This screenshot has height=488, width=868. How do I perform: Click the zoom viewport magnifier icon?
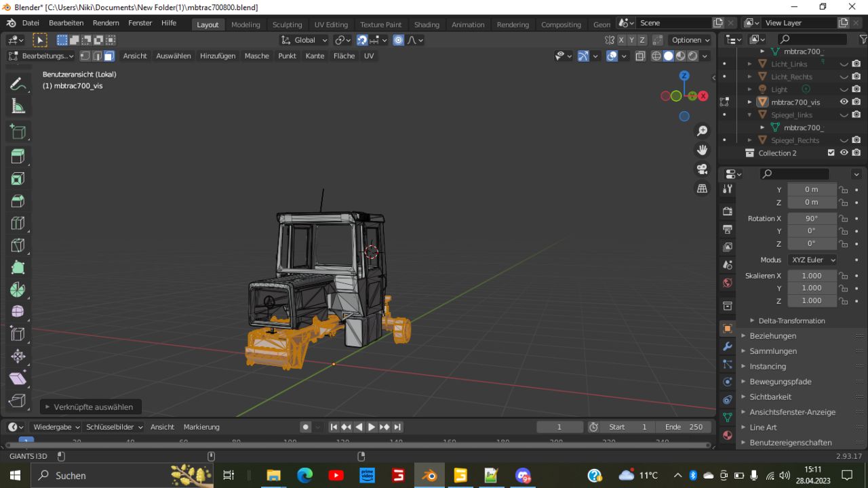(703, 131)
